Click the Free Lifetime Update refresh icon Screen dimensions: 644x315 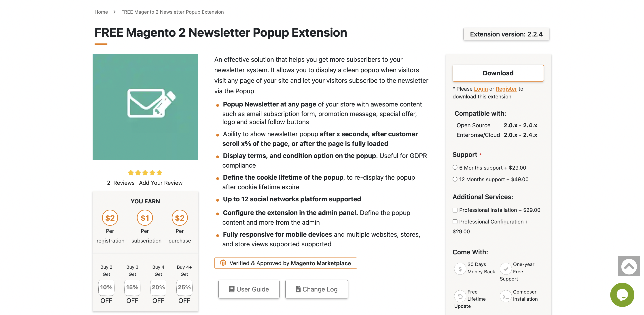coord(460,296)
